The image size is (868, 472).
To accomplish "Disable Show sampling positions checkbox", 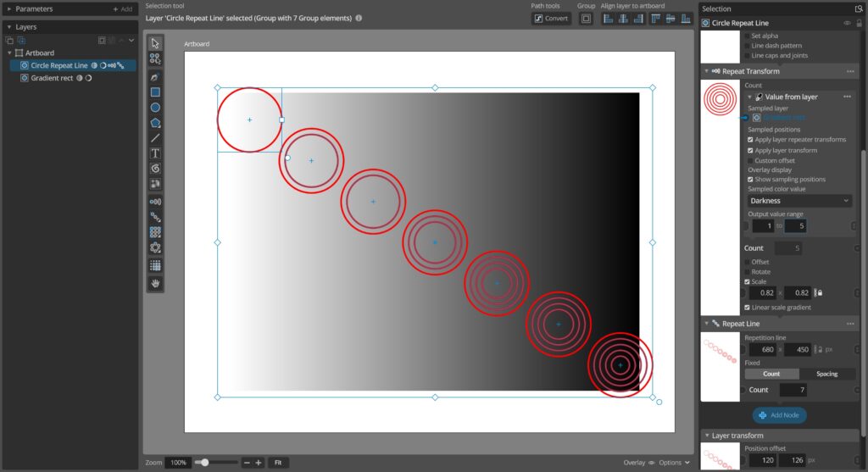I will point(750,180).
